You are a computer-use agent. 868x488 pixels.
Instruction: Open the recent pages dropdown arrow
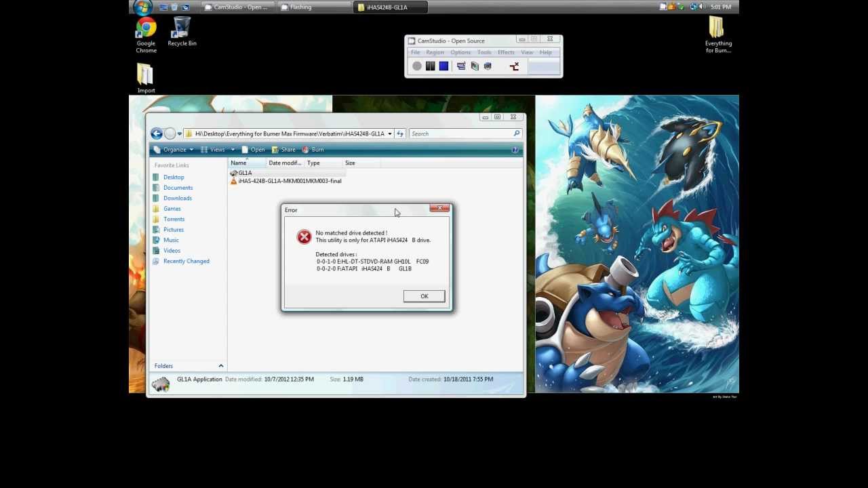[180, 134]
